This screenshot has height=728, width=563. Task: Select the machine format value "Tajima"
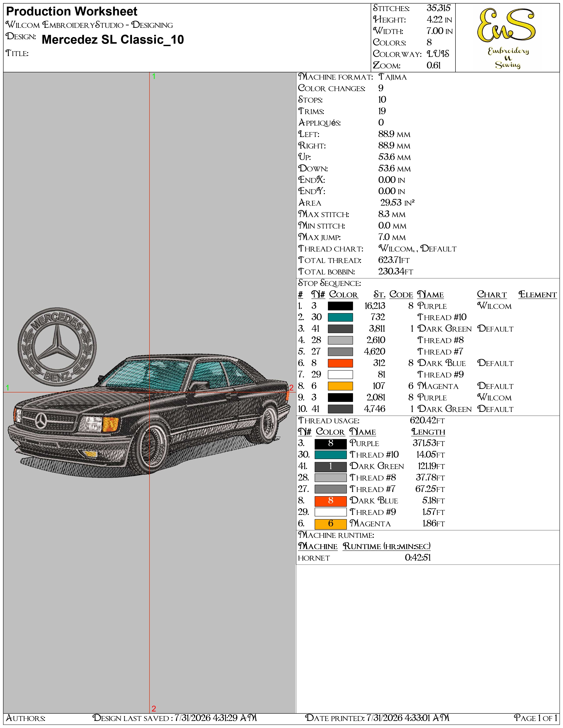(x=393, y=77)
